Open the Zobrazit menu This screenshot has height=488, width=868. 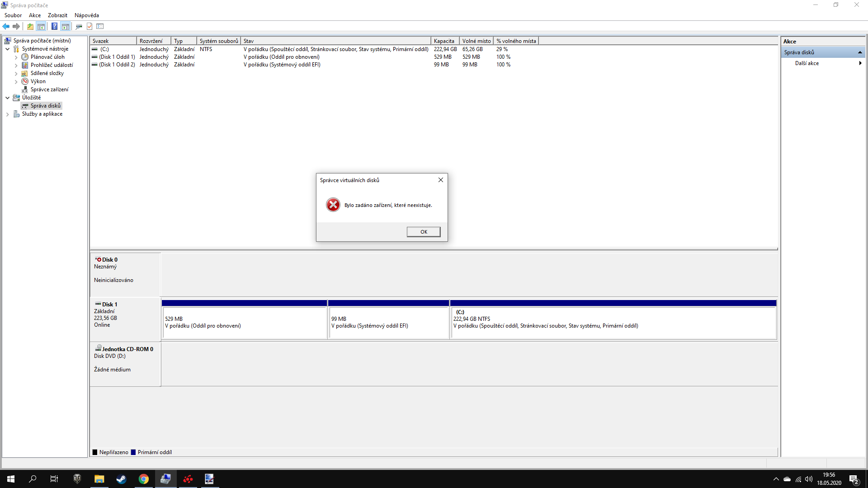click(57, 15)
